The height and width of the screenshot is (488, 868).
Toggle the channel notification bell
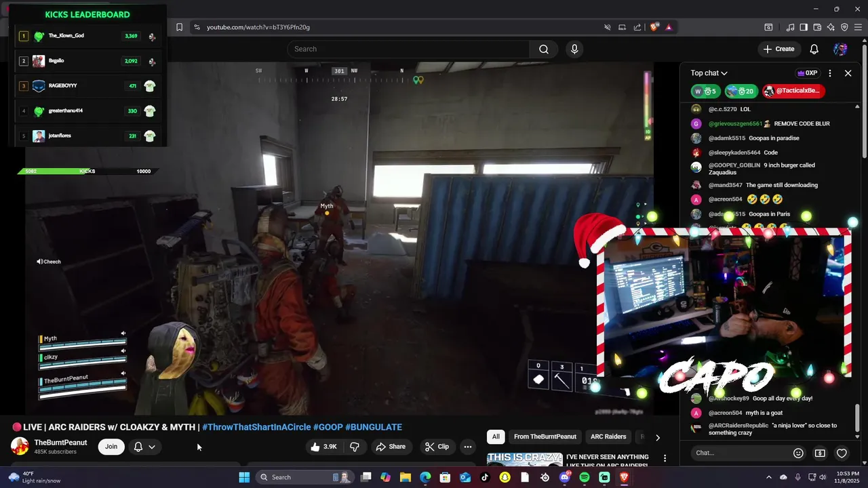coord(138,447)
